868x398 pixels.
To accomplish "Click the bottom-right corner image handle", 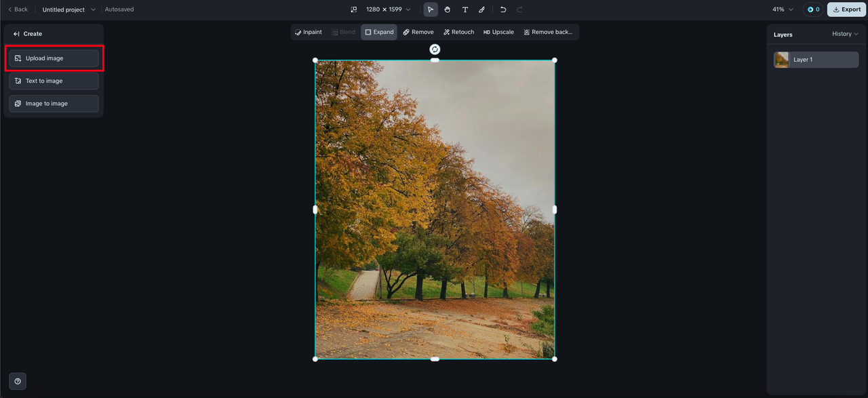I will tap(555, 359).
